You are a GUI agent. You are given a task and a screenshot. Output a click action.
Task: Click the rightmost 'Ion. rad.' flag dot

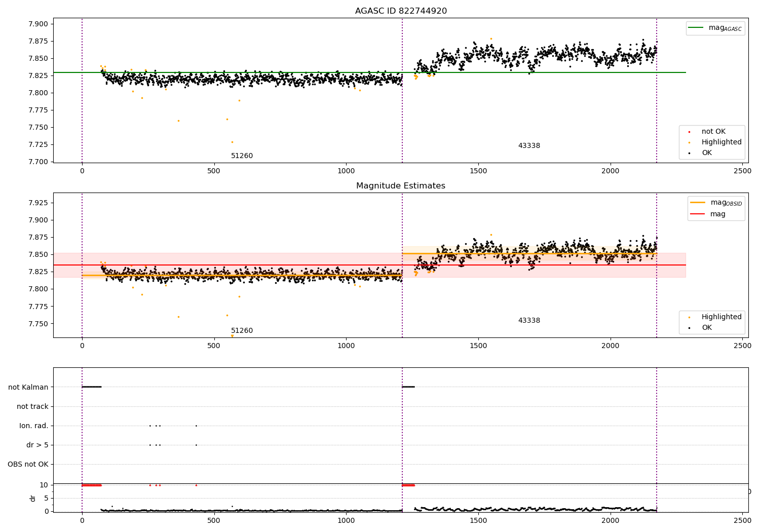click(196, 426)
